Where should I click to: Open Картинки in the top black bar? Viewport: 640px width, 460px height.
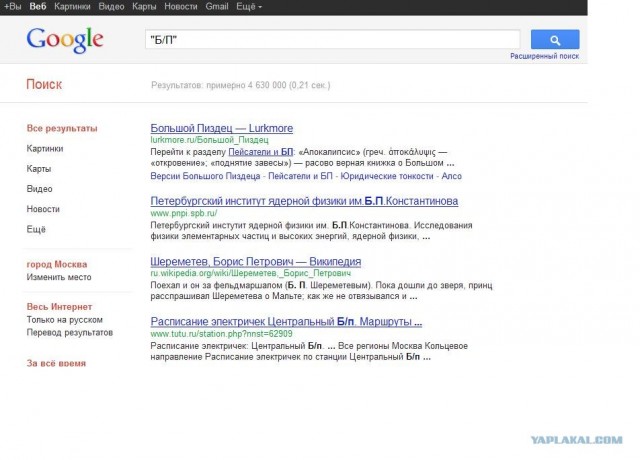pyautogui.click(x=72, y=7)
